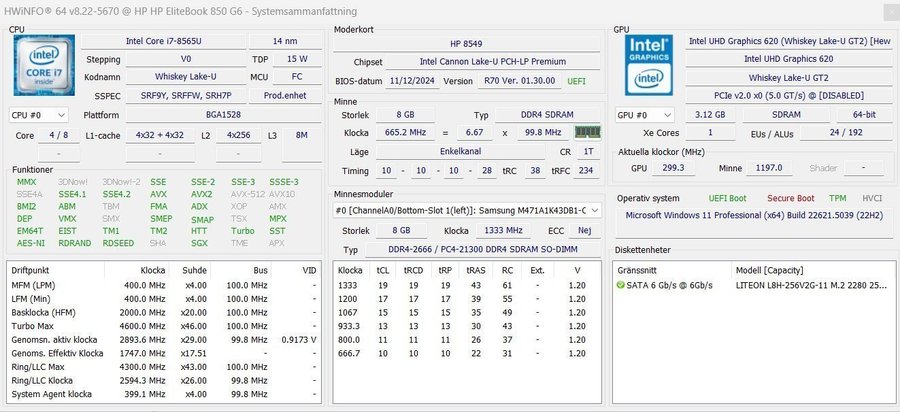Screen dimensions: 900x412
Task: Click the tRC value 38
Action: click(536, 171)
